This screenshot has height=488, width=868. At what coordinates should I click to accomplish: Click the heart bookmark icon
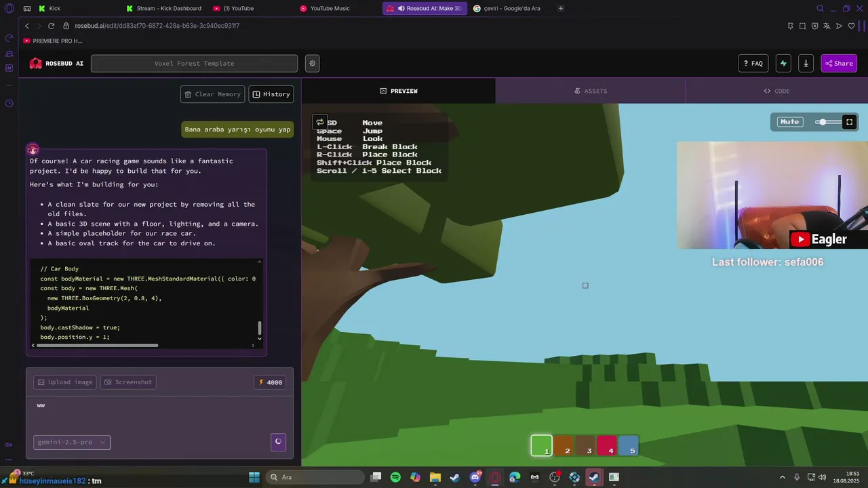(x=851, y=26)
